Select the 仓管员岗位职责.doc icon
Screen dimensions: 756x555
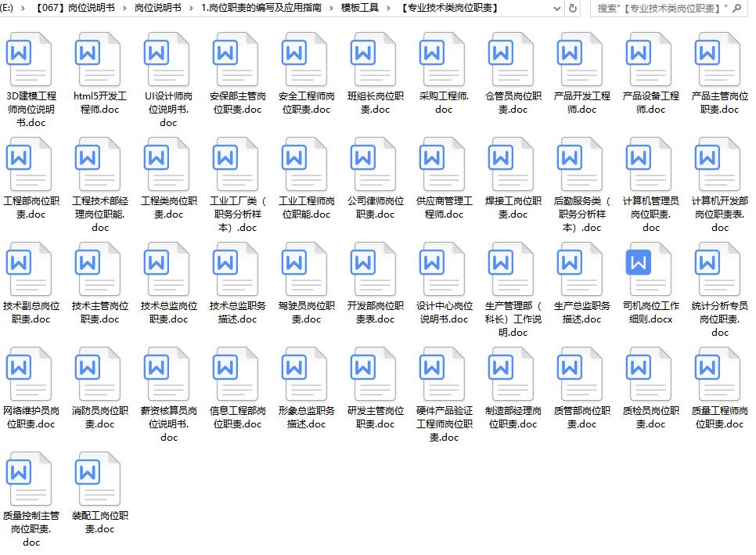coord(512,59)
